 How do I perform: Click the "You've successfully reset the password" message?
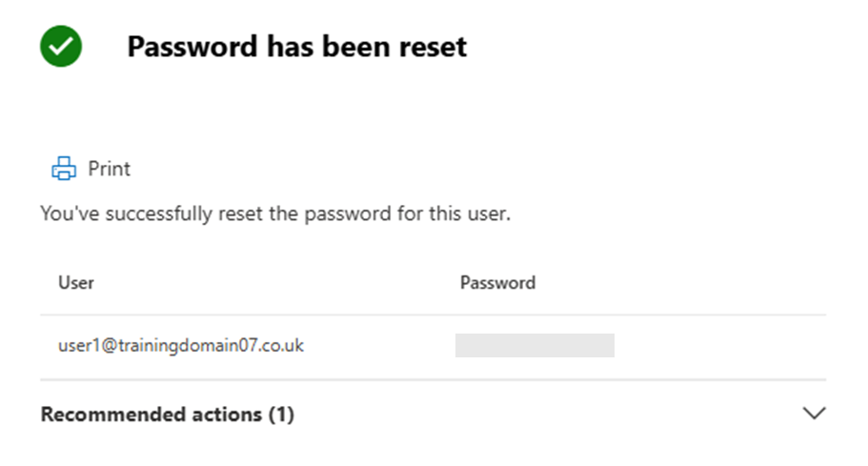275,213
